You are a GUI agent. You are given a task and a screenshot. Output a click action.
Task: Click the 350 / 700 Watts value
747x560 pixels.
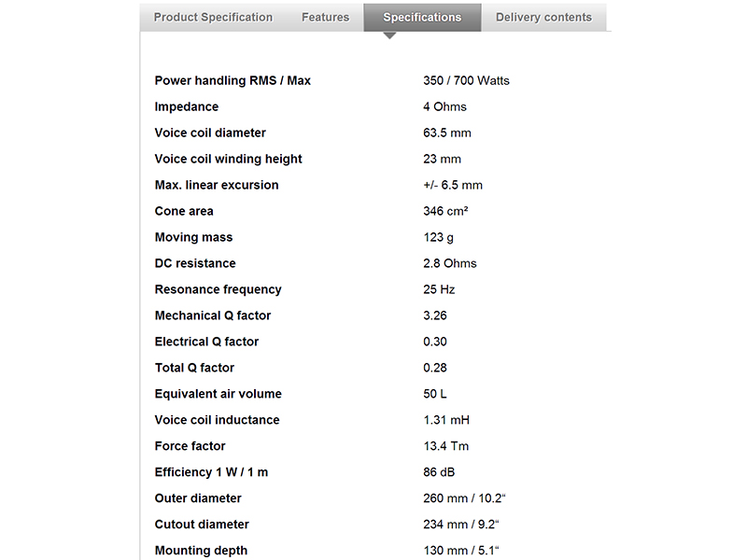click(x=466, y=80)
